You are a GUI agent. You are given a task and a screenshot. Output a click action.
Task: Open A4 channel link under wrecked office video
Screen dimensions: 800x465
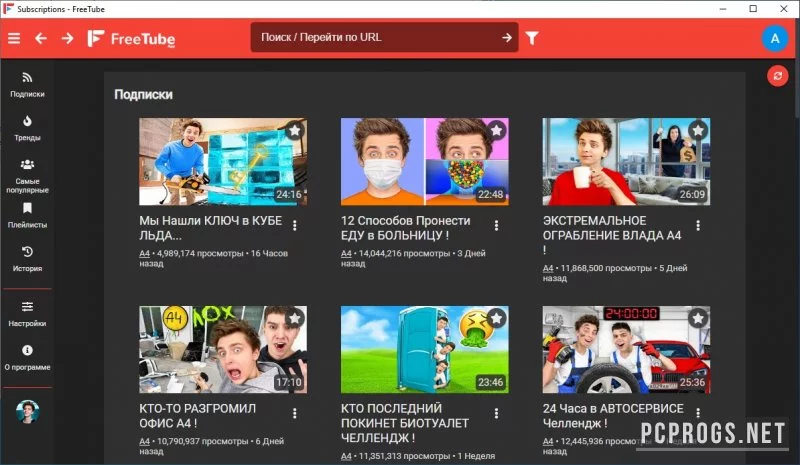(x=144, y=441)
